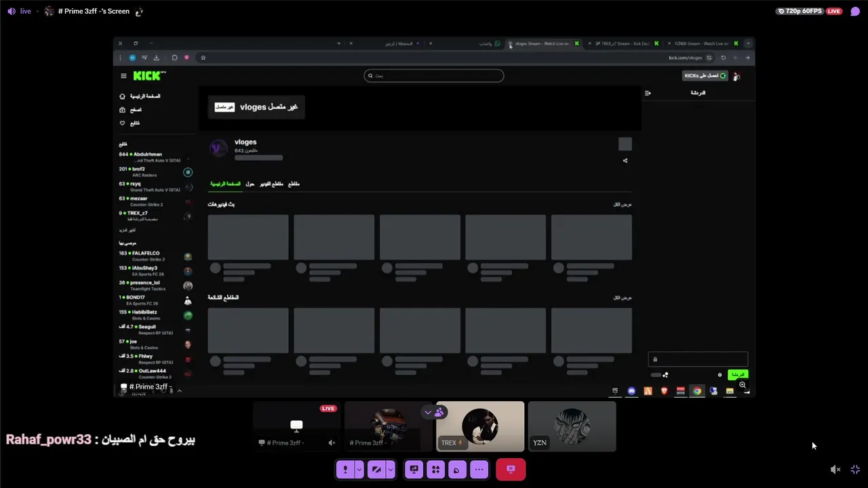Open microphone options dropdown arrow

tap(359, 469)
